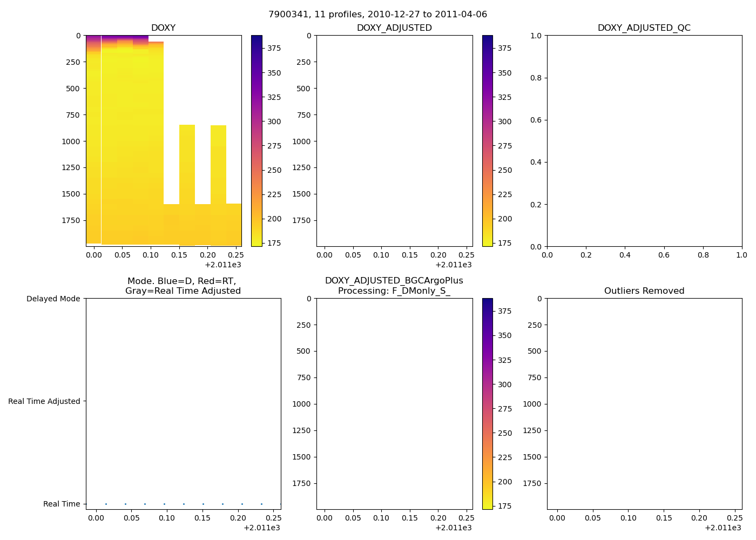Click the DOXY plot title
This screenshot has width=756, height=540.
tap(163, 28)
